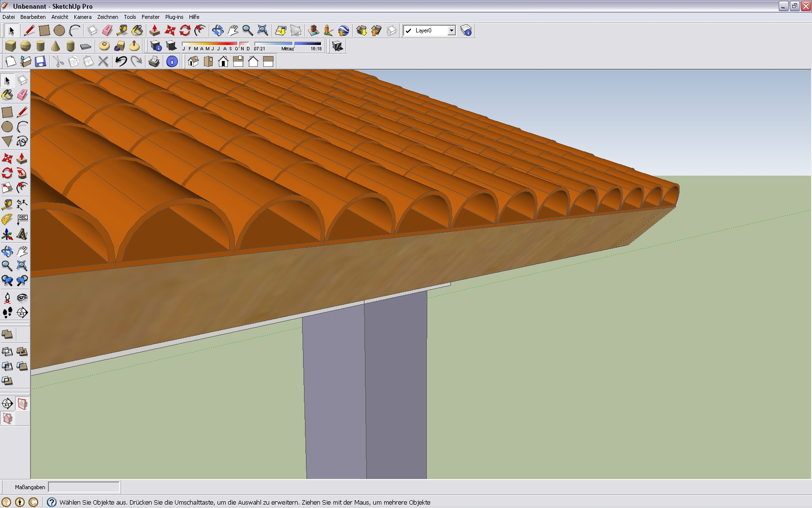The width and height of the screenshot is (812, 508).
Task: Open the Tools menu
Action: pyautogui.click(x=130, y=17)
